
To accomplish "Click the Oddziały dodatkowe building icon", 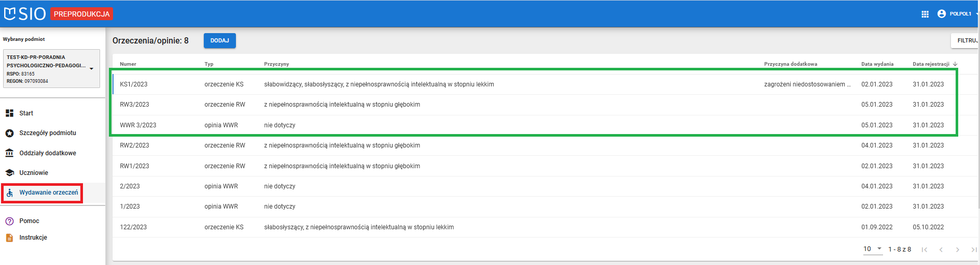I will coord(9,153).
